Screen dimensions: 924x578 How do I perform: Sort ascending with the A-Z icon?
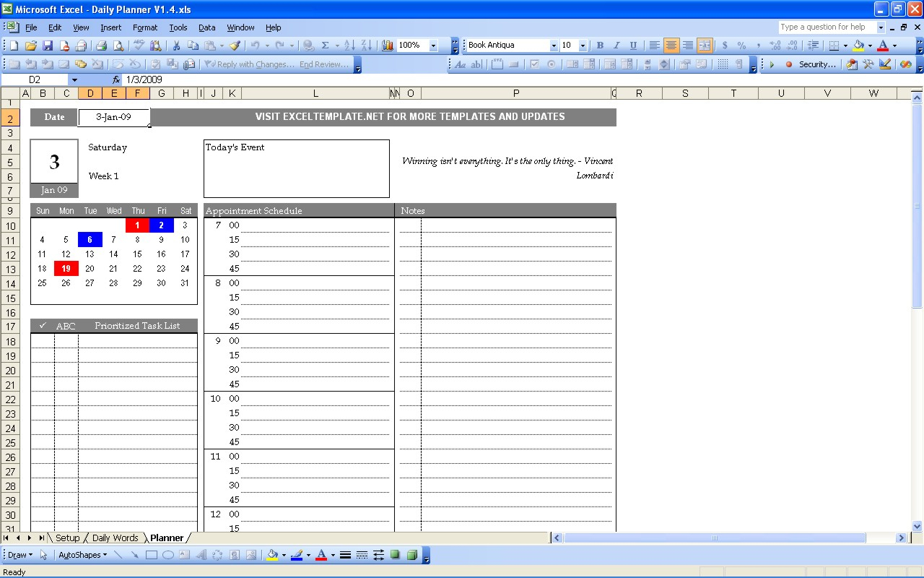tap(350, 46)
